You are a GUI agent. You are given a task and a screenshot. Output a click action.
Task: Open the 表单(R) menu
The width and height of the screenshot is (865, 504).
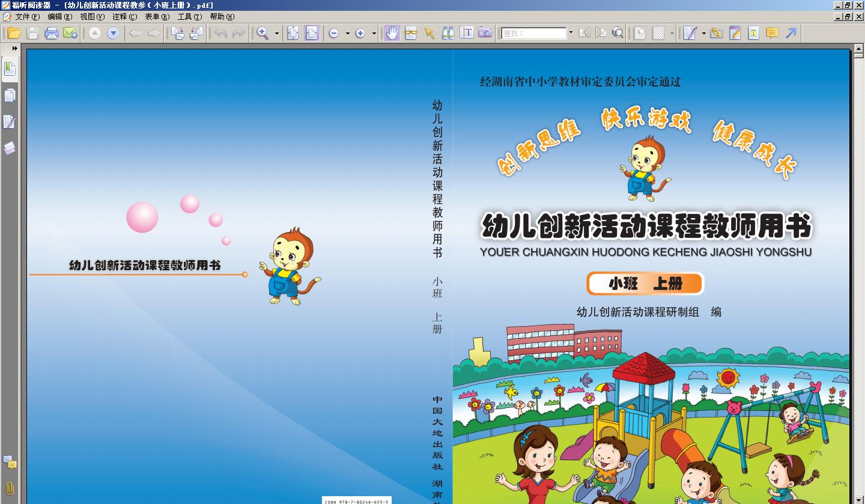(157, 17)
